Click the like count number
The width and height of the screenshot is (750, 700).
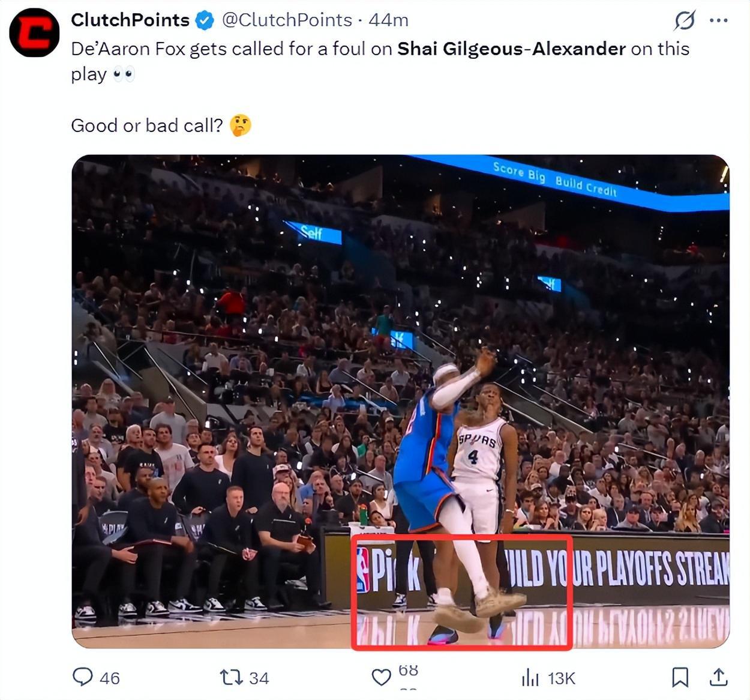(x=409, y=671)
